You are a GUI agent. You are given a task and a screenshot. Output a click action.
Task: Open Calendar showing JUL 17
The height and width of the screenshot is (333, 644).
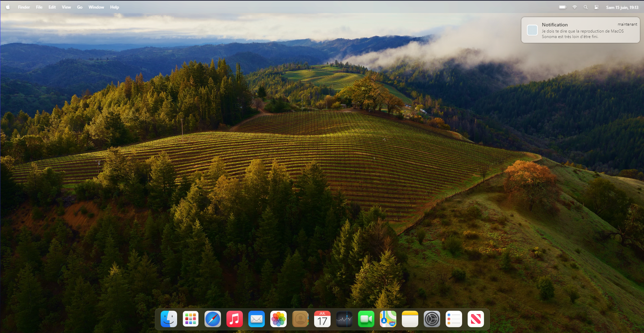[322, 319]
